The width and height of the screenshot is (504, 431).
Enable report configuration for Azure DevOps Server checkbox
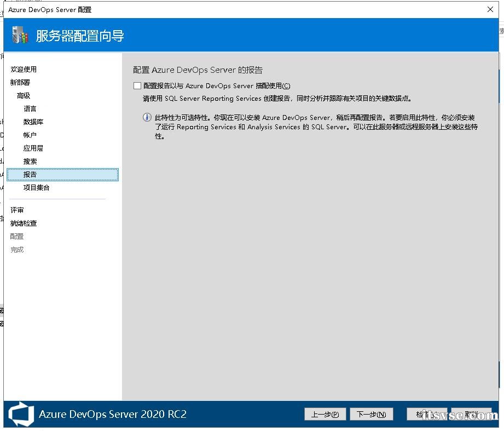[137, 85]
